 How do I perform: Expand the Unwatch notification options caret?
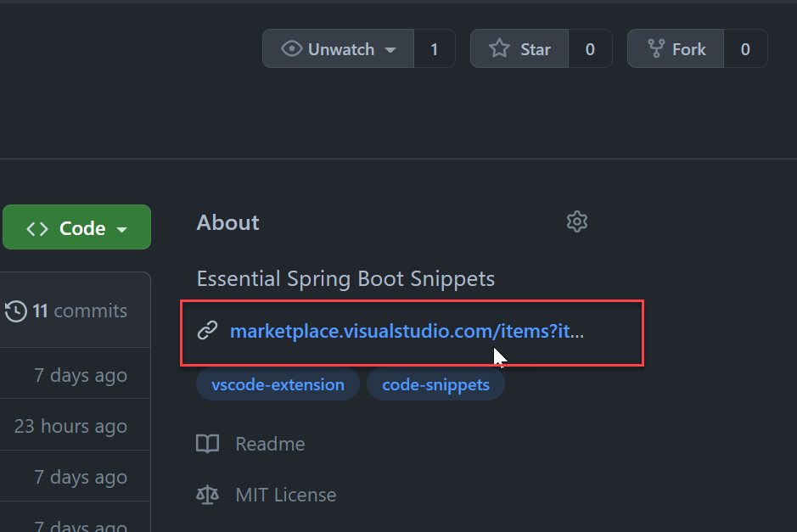390,48
